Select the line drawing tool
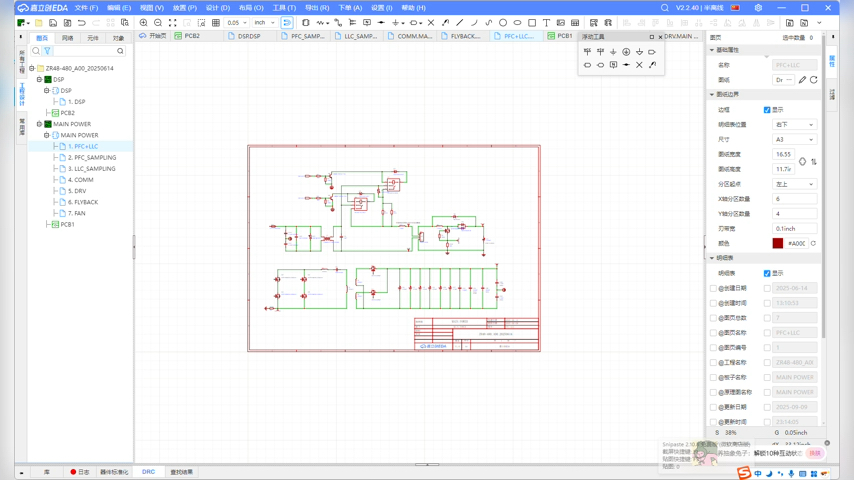854x480 pixels. pyautogui.click(x=460, y=23)
